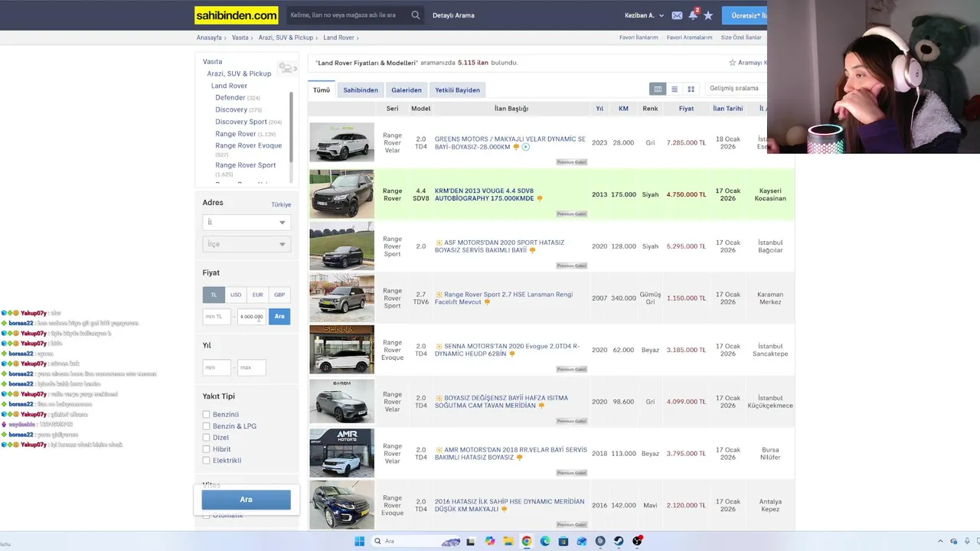Click the small Ara button beside price

279,316
